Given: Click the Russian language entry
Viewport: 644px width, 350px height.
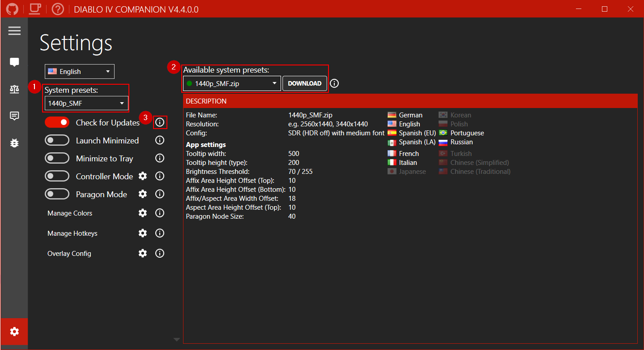Looking at the screenshot, I should click(456, 142).
